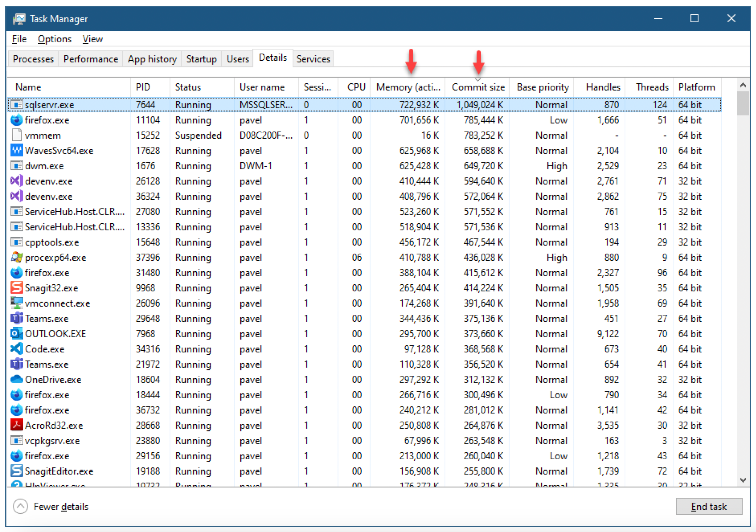Open the Options menu
The image size is (756, 532).
pos(55,39)
